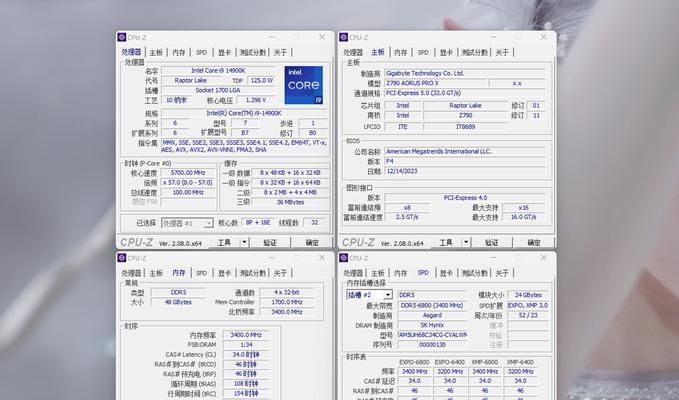Click the IT8689 LPCIO value
Viewport: 679px width, 400px height.
coord(466,127)
